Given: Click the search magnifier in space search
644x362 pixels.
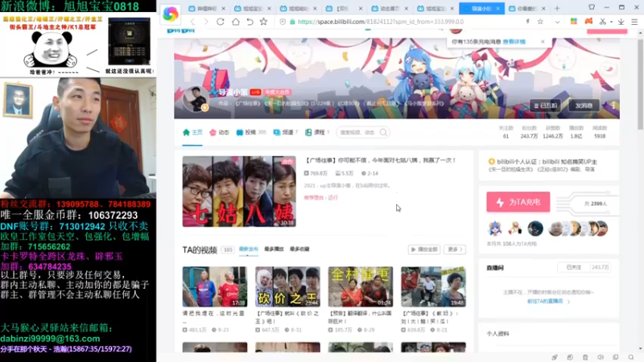Looking at the screenshot, I should tap(383, 132).
